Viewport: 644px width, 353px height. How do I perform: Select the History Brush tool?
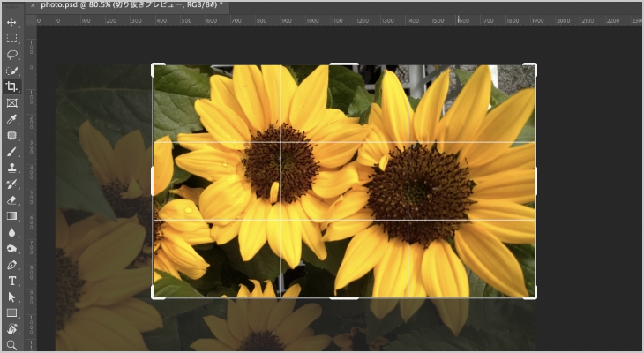(x=12, y=184)
